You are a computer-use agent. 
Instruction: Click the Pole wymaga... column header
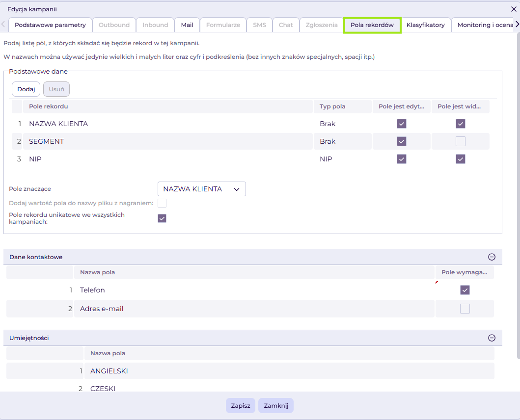point(465,272)
